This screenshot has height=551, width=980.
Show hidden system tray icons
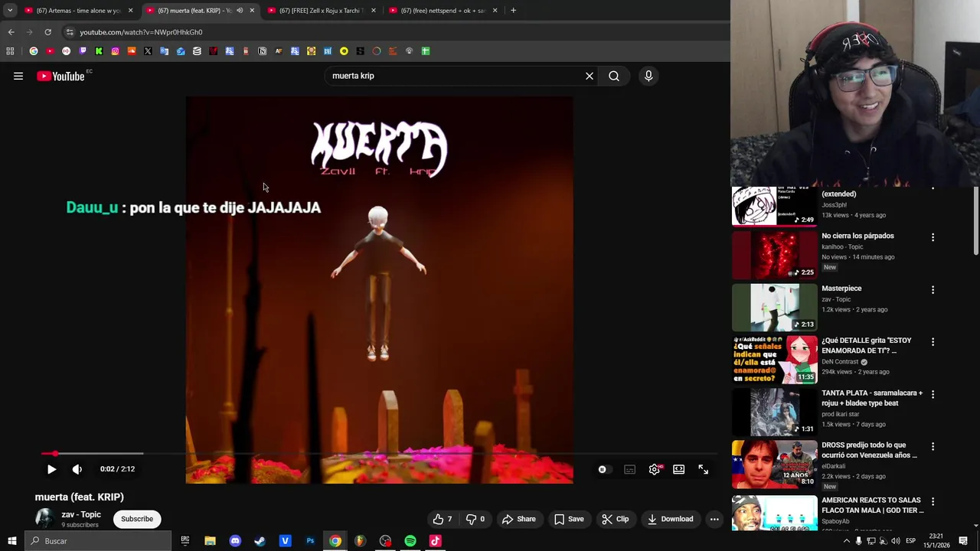click(x=846, y=541)
